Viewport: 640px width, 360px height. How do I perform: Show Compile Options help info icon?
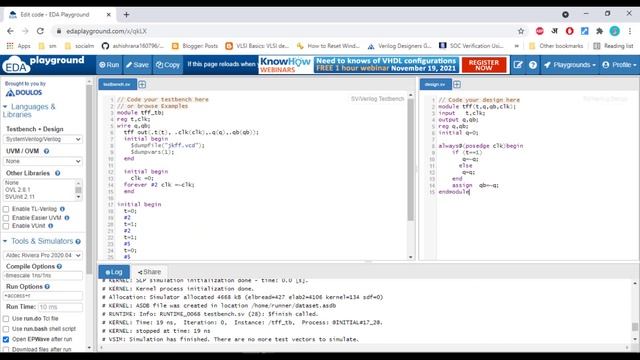click(60, 267)
